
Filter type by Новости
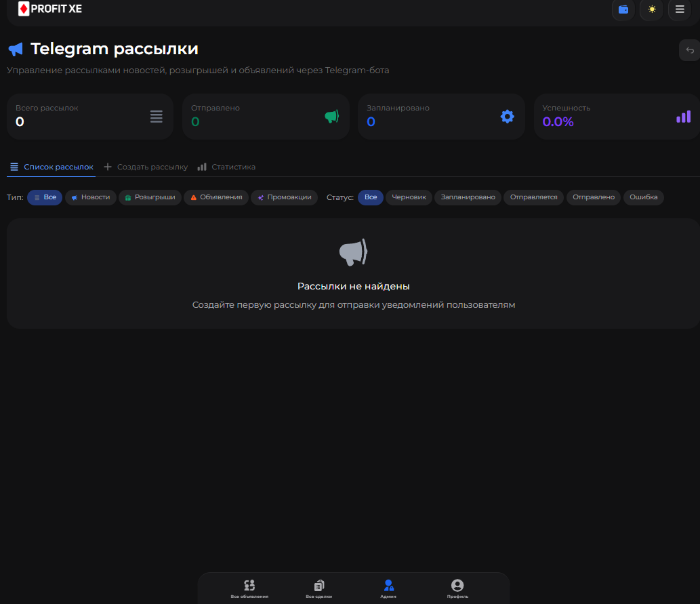(90, 197)
